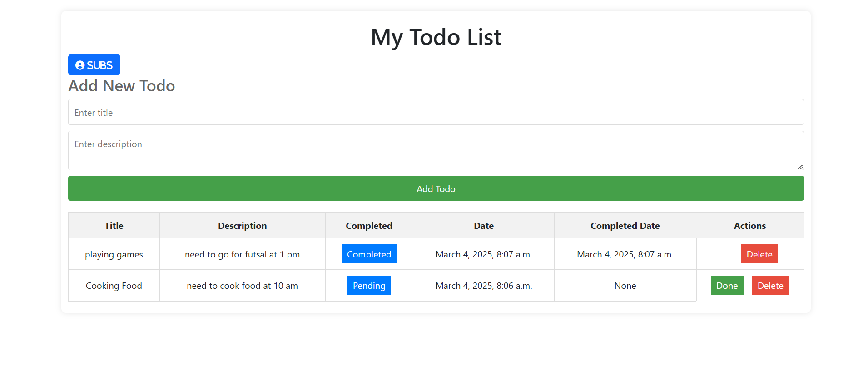Mark Cooking Food as Done
868x391 pixels.
point(727,286)
